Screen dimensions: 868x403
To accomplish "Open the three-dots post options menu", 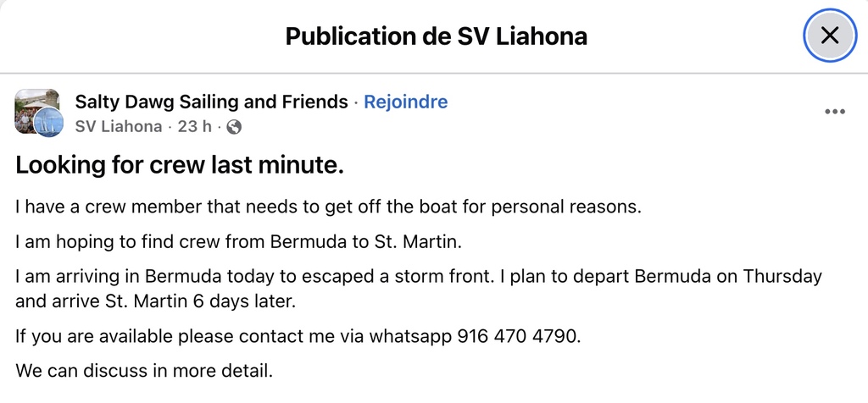I will [835, 113].
